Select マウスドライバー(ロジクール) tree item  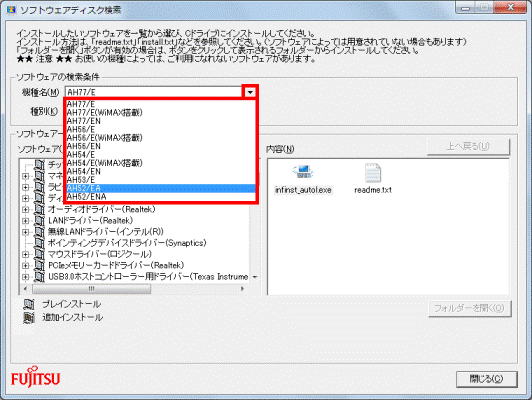pos(100,254)
